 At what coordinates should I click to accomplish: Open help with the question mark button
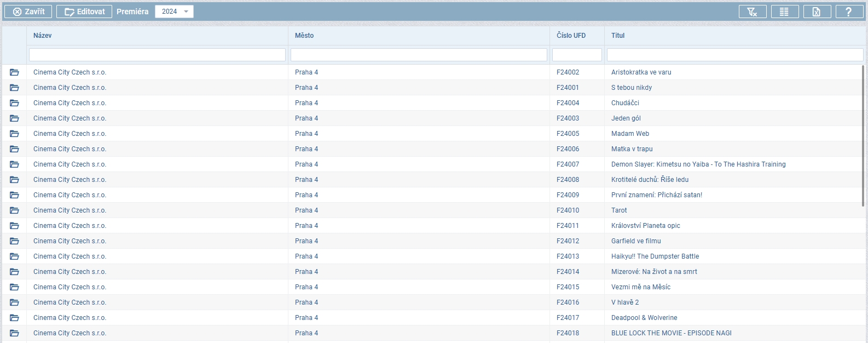[849, 12]
